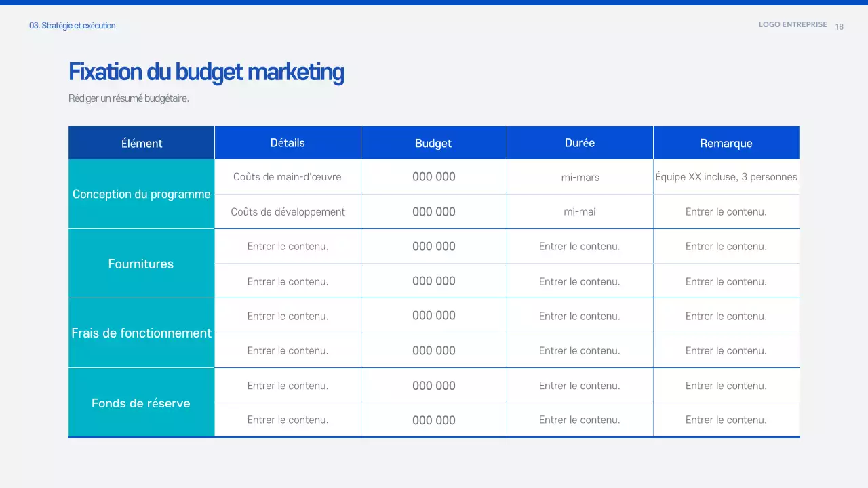Select the 'Fournitures' row label
The image size is (868, 488).
(x=141, y=264)
